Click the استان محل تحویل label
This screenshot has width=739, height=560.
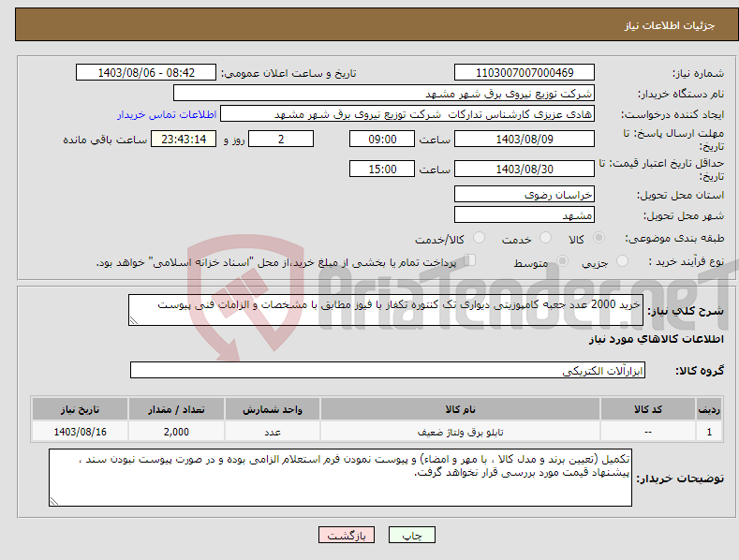tap(680, 195)
